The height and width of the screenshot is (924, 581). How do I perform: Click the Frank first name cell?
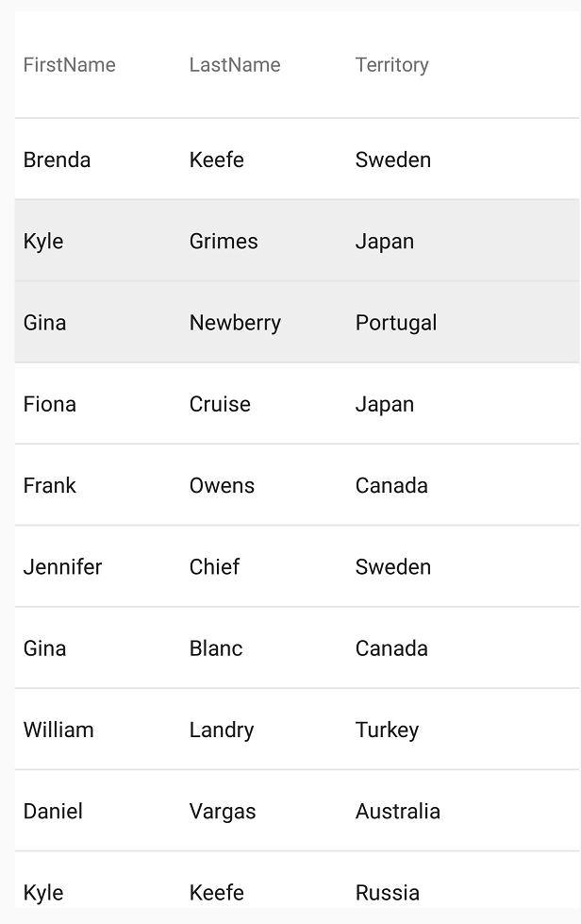coord(49,485)
